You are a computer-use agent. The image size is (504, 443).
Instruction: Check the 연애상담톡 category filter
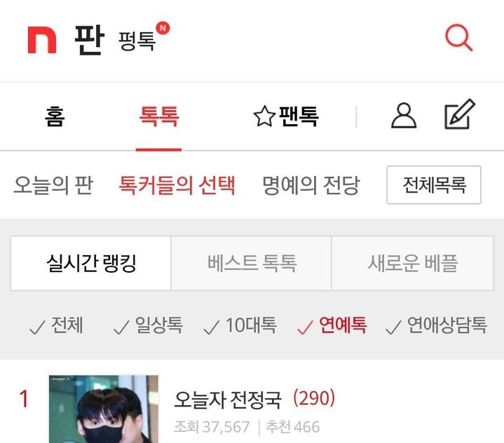(x=436, y=325)
